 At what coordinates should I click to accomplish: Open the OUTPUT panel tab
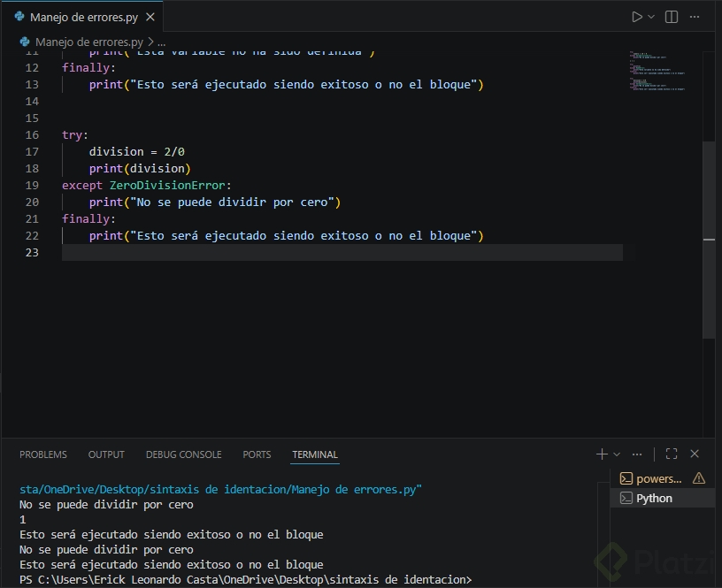pyautogui.click(x=106, y=454)
